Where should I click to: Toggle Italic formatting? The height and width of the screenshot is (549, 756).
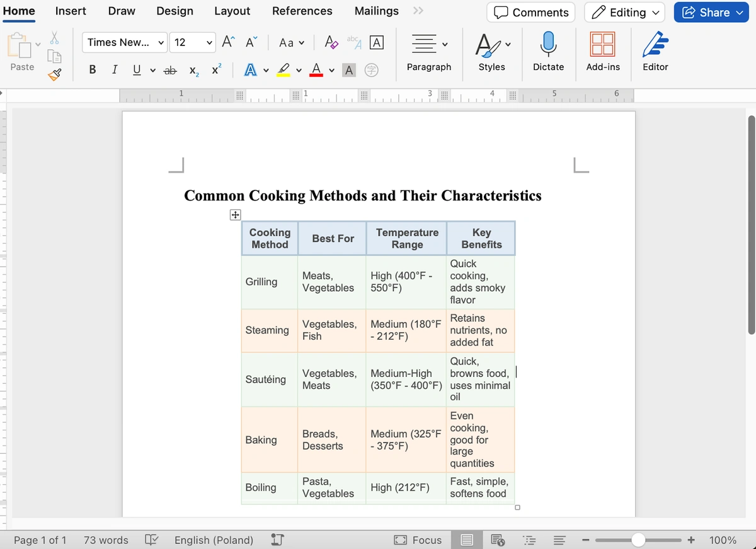pyautogui.click(x=114, y=71)
